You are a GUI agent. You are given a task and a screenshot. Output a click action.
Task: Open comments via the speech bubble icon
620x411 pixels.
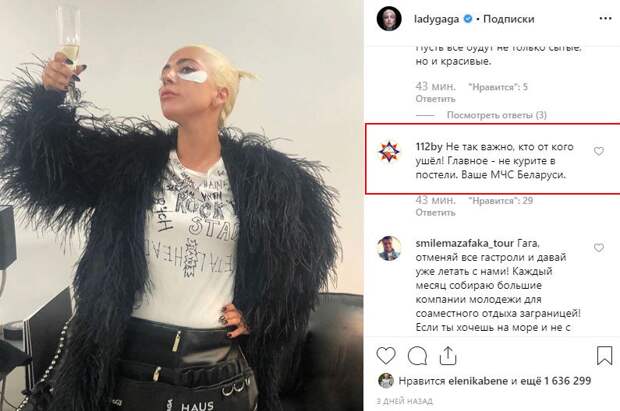(x=417, y=356)
